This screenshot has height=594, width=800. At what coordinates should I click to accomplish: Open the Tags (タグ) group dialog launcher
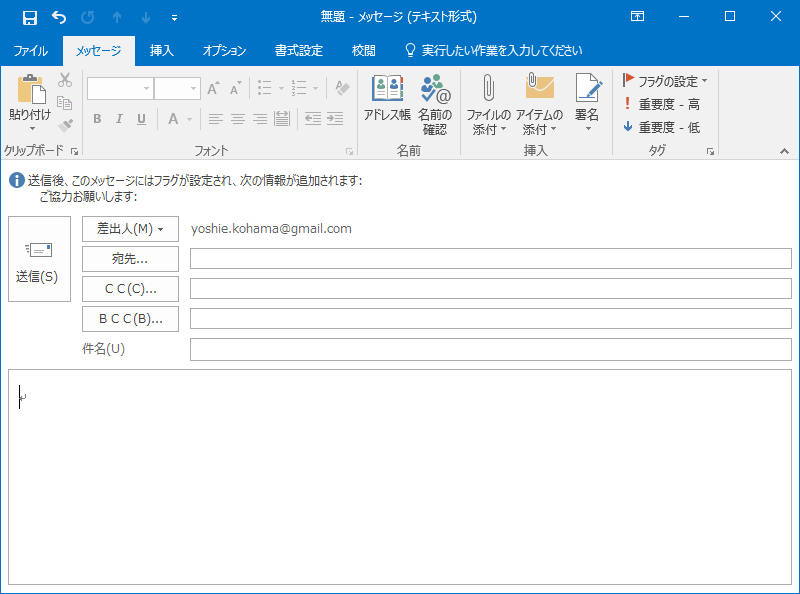click(710, 152)
